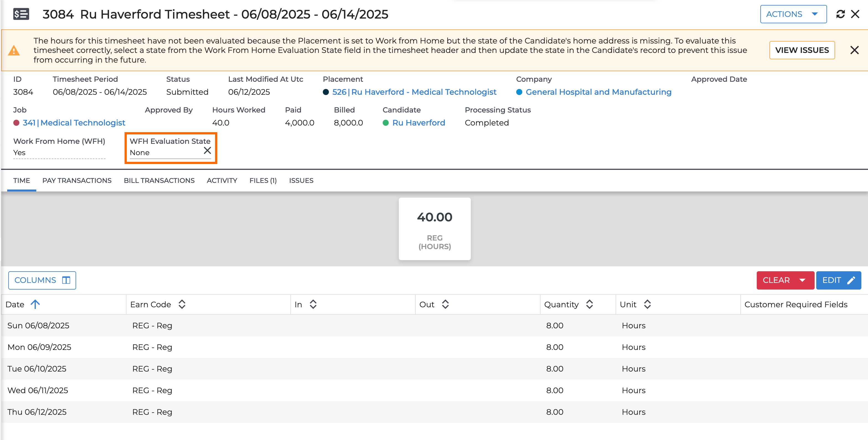Open General Hospital and Manufacturing company link
This screenshot has width=868, height=440.
(598, 92)
